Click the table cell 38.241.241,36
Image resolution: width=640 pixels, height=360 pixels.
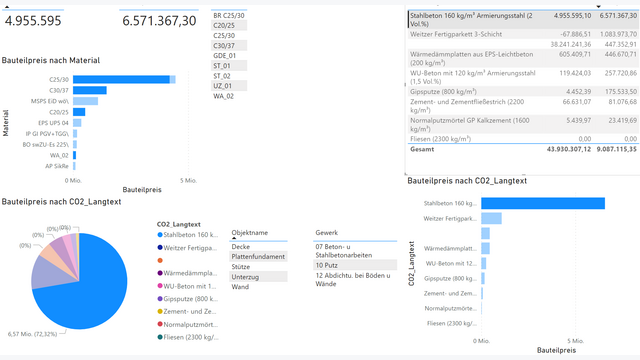(x=570, y=44)
